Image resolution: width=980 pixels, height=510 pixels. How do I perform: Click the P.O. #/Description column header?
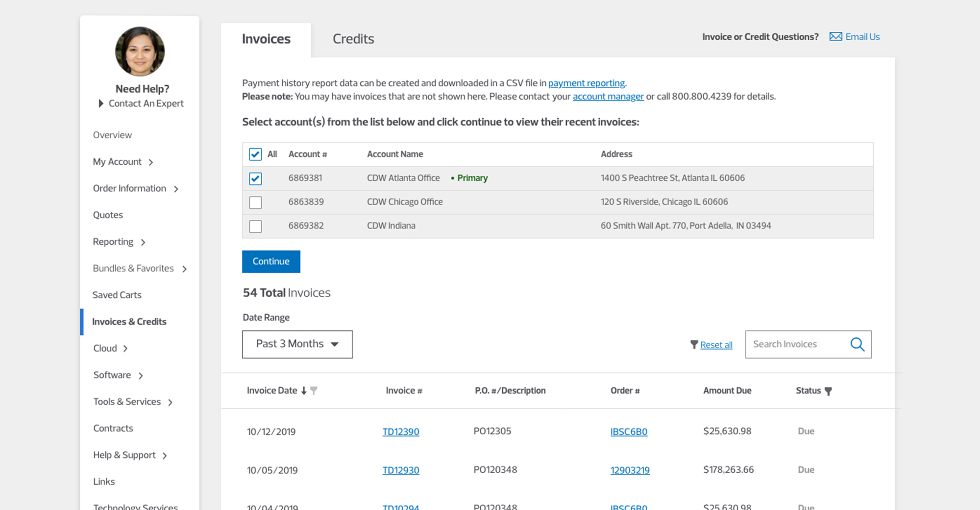click(x=510, y=391)
